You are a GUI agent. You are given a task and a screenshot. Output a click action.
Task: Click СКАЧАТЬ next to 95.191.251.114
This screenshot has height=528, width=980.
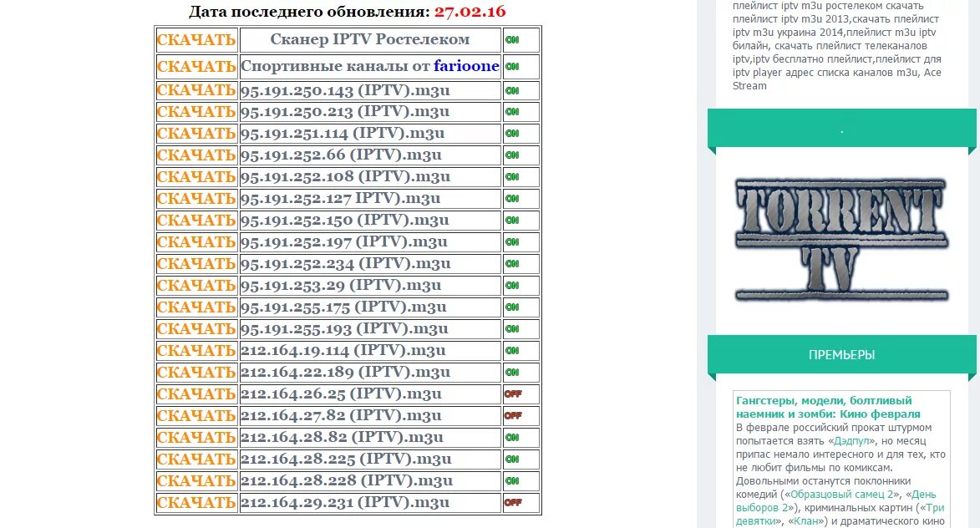coord(196,134)
